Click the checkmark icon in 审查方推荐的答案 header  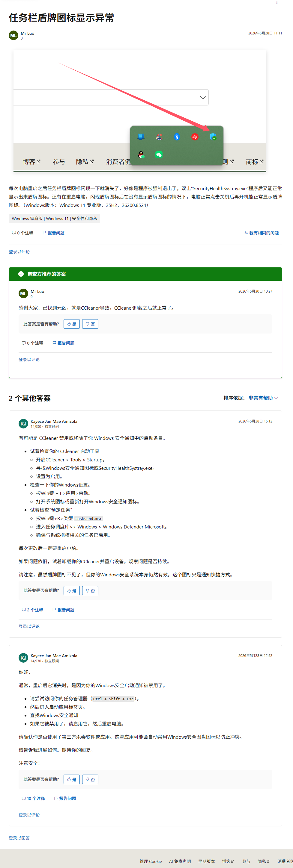point(21,274)
